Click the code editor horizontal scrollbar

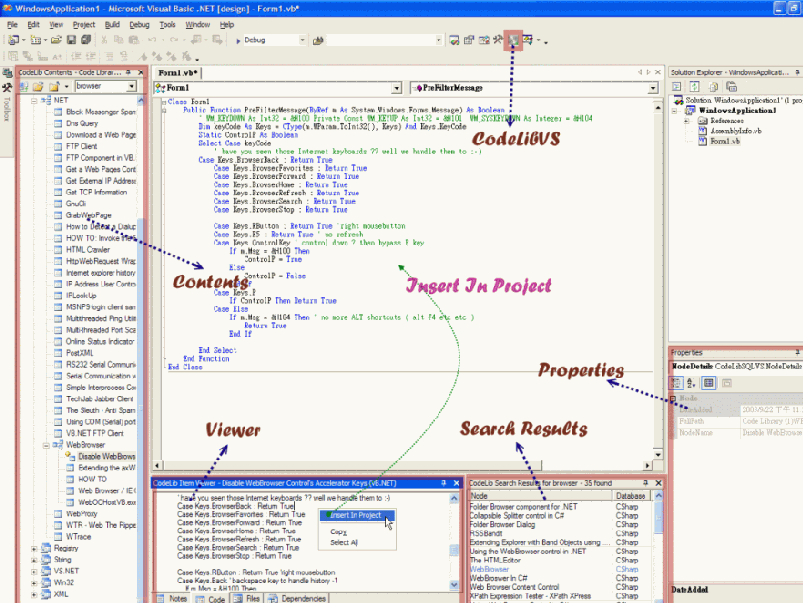[403, 465]
